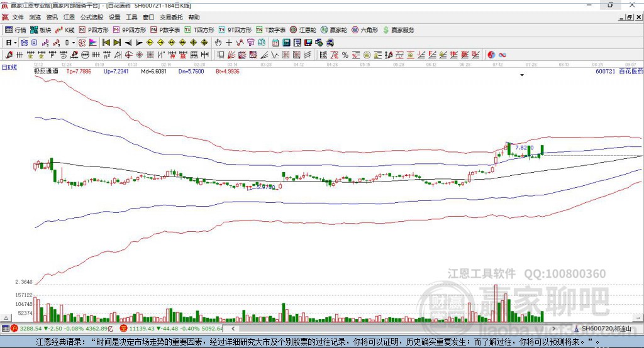Click small black triangle above chart

[x=522, y=75]
